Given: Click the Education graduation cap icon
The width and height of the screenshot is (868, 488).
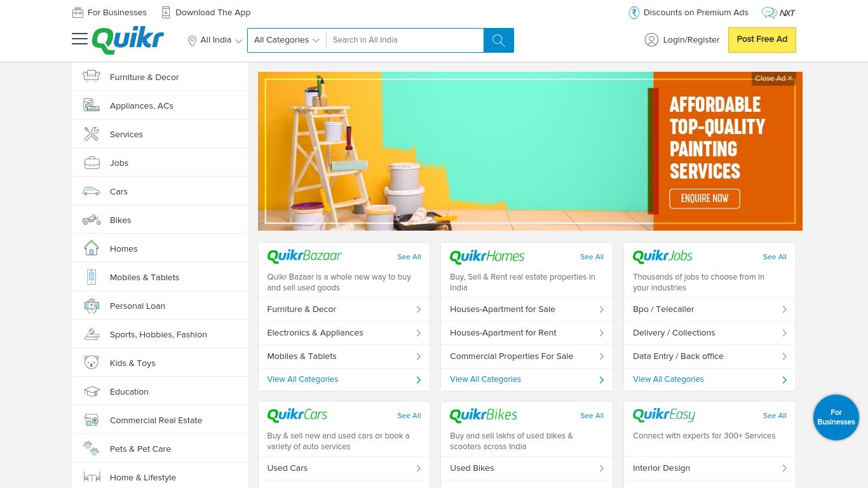Looking at the screenshot, I should click(x=92, y=391).
